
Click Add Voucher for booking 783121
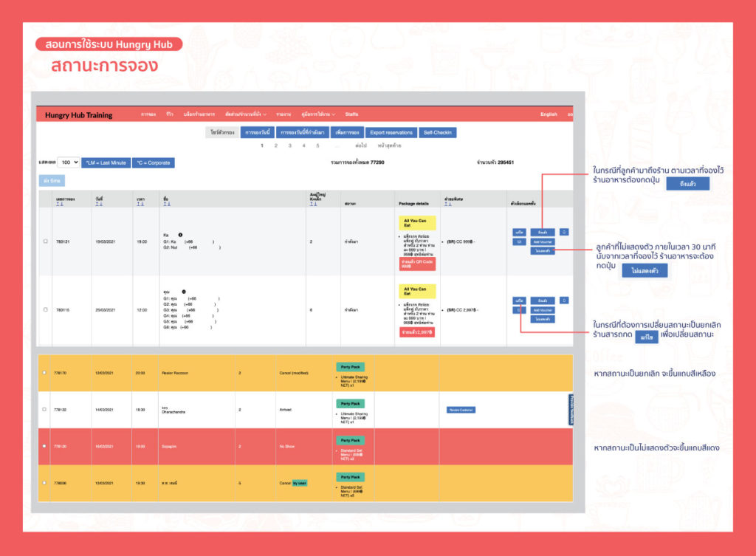point(543,241)
